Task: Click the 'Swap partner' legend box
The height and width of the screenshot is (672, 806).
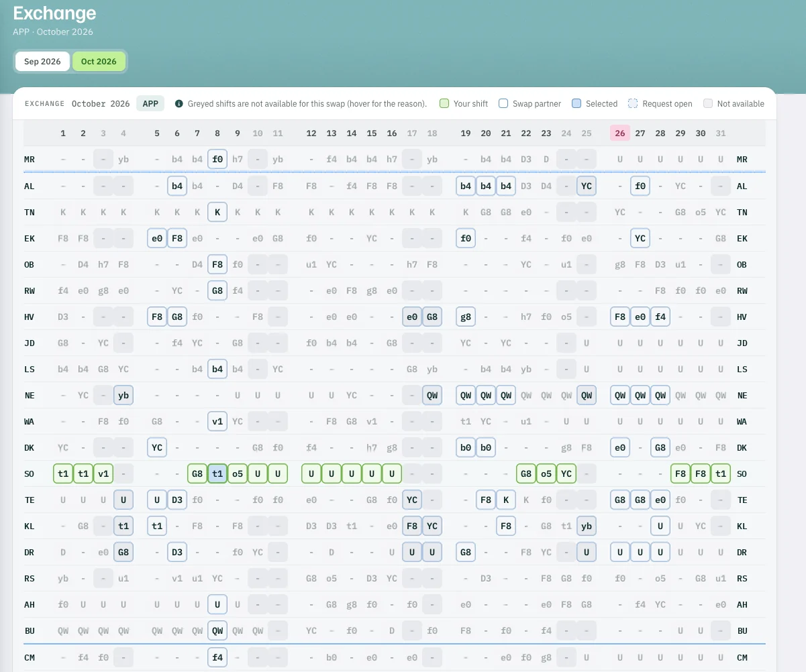Action: coord(503,104)
